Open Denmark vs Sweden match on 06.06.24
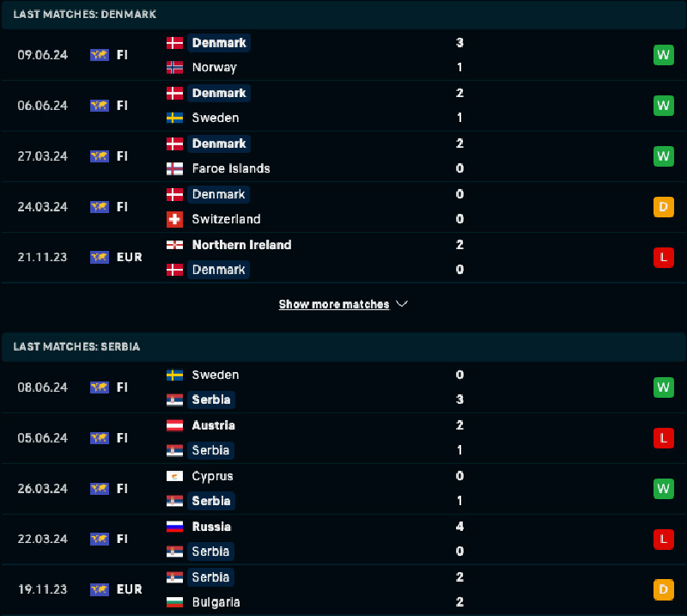Image resolution: width=687 pixels, height=616 pixels. 343,106
